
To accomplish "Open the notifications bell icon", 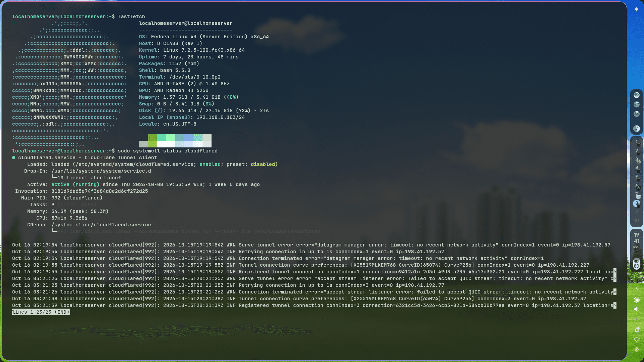I will pos(636,330).
